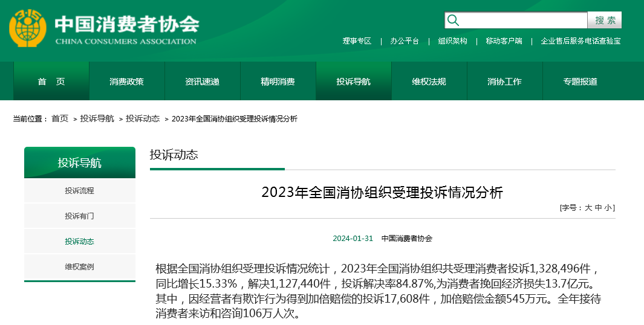This screenshot has width=644, height=325.
Task: Go to 组织架构 page
Action: 452,41
